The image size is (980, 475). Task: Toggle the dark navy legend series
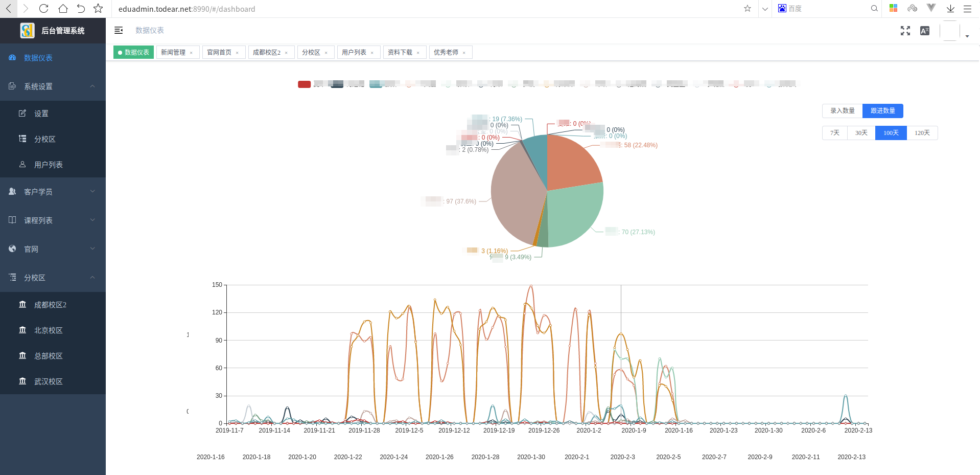tap(337, 84)
